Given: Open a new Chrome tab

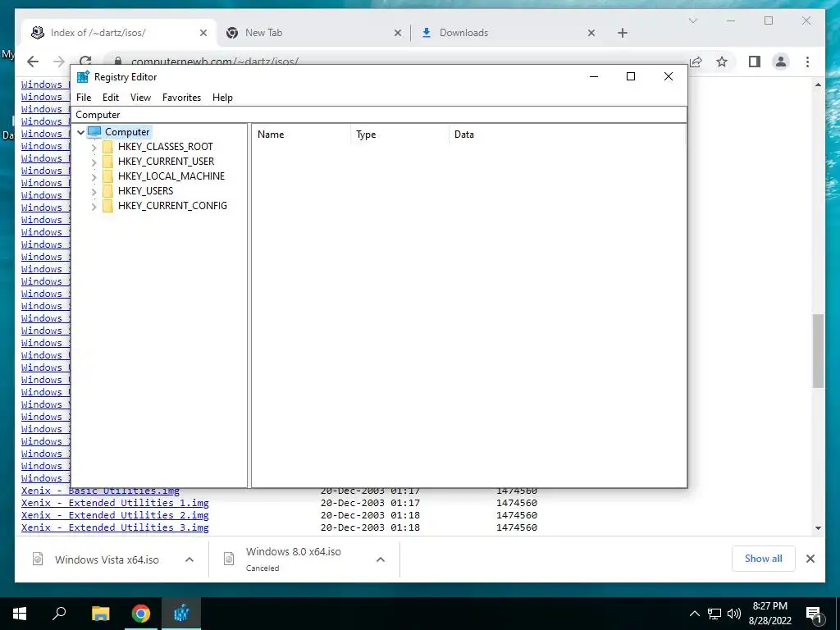Looking at the screenshot, I should pyautogui.click(x=622, y=33).
